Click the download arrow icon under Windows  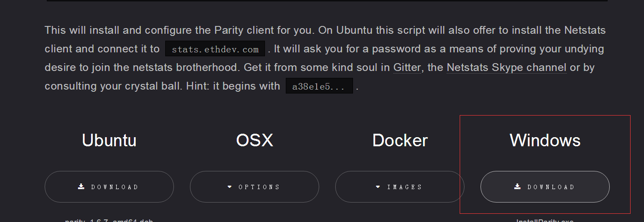517,187
